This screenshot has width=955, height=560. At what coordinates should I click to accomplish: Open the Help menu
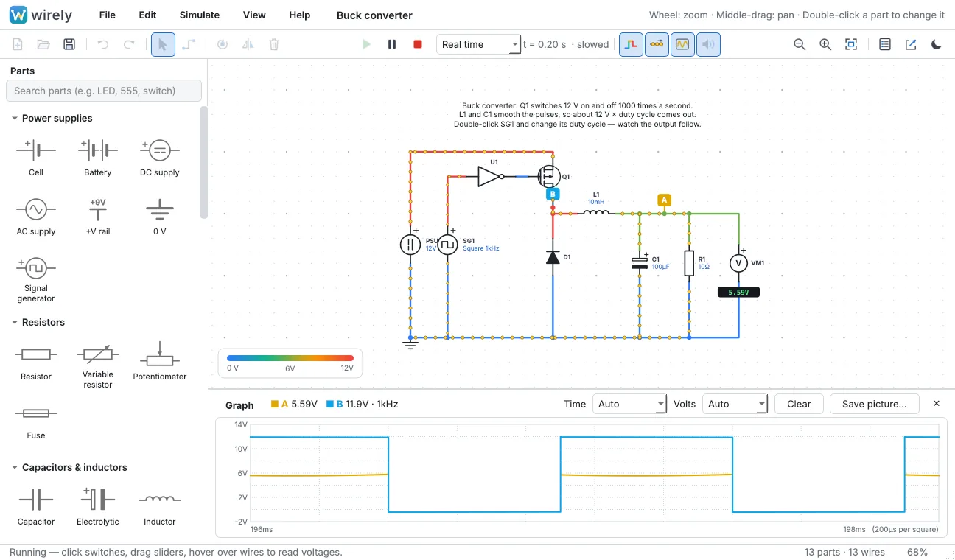[300, 15]
